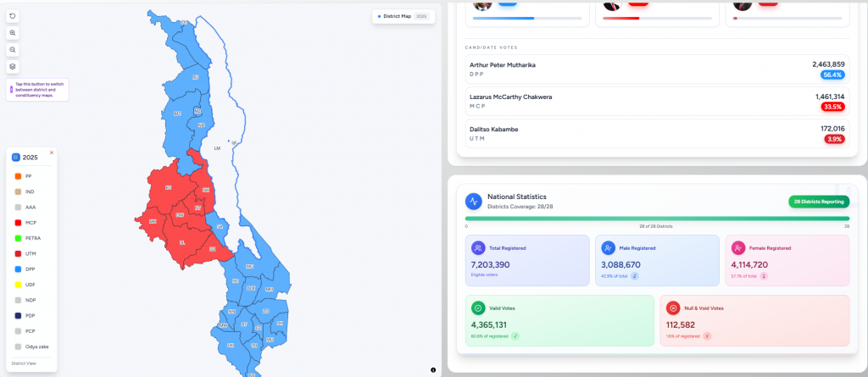The height and width of the screenshot is (377, 868).
Task: Expand Arthur Peter Mutharika candidate row
Action: [657, 69]
